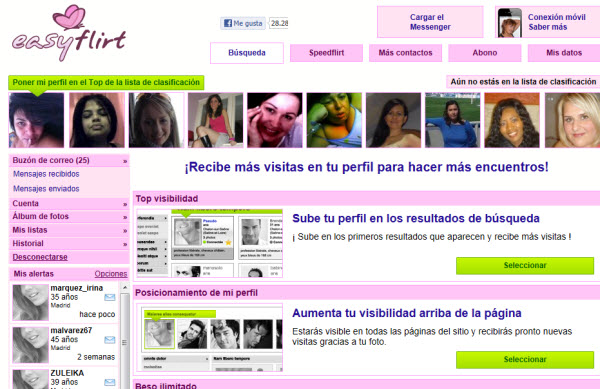Click the marquez_irina username
The width and height of the screenshot is (600, 389).
tap(77, 288)
